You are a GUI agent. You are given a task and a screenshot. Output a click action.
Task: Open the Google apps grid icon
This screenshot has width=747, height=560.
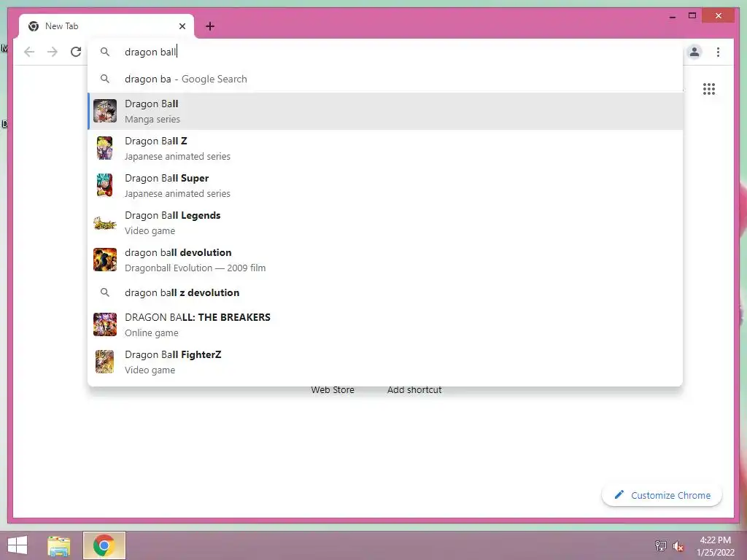pos(709,89)
